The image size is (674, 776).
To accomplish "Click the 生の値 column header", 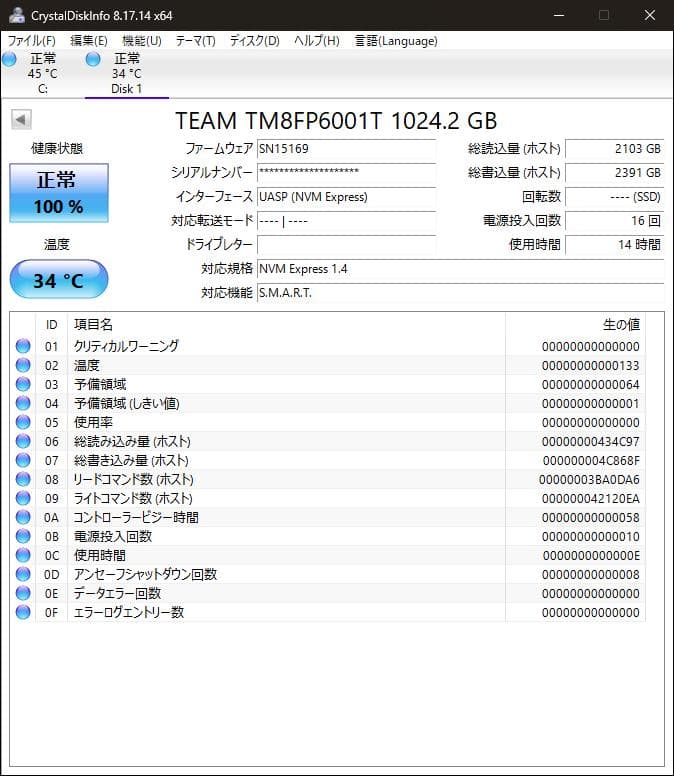I will [620, 324].
